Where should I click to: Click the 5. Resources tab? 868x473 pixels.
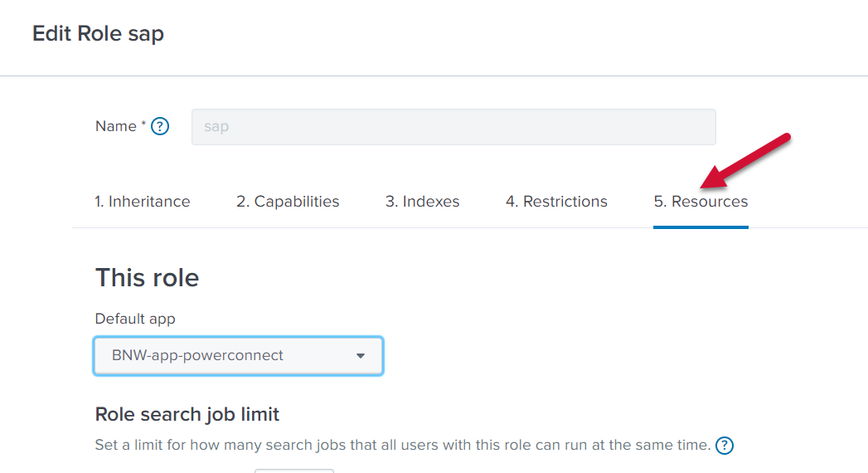click(701, 202)
